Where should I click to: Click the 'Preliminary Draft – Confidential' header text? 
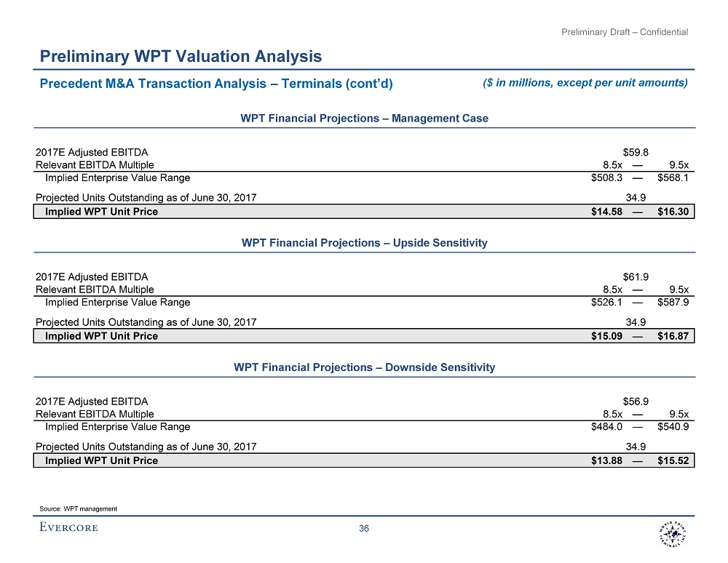pyautogui.click(x=625, y=32)
